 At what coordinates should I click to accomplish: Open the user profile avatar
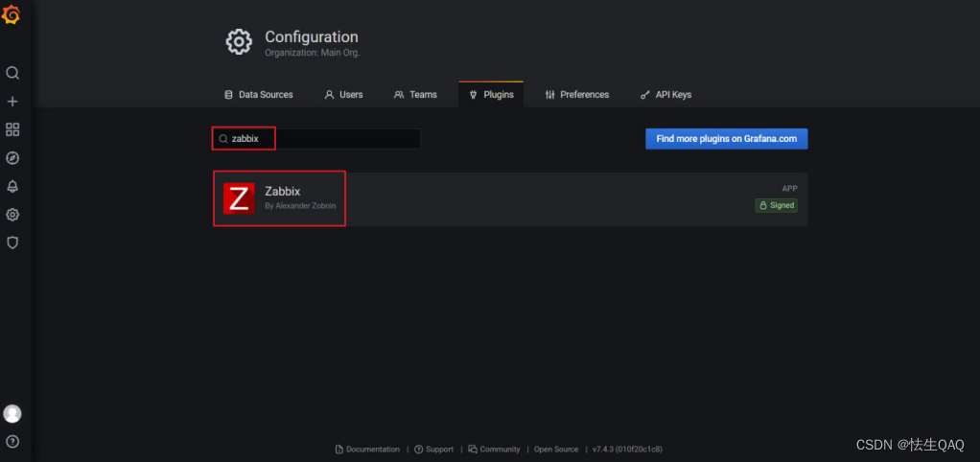click(12, 413)
